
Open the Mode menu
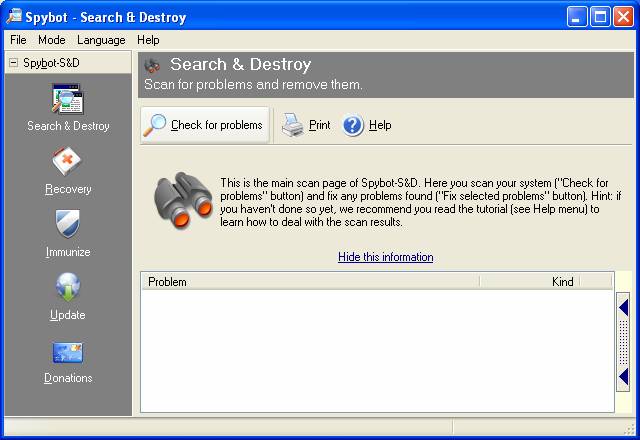click(52, 40)
